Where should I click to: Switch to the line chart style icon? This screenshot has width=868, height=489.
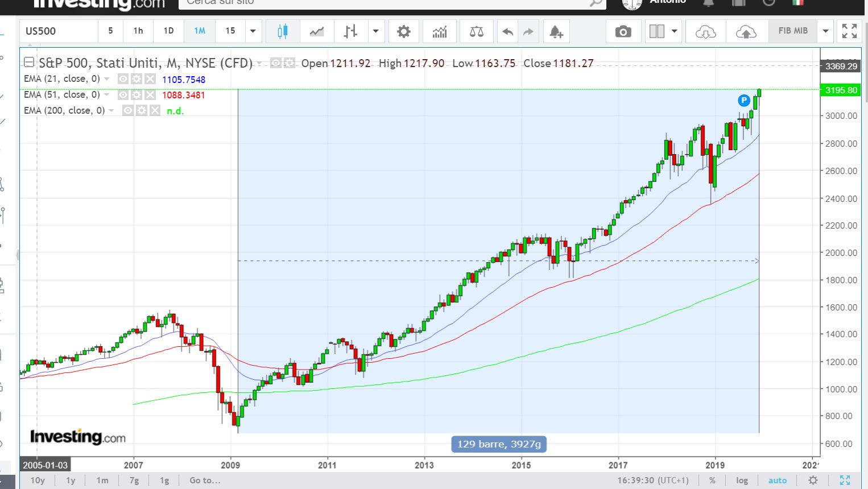(x=317, y=31)
